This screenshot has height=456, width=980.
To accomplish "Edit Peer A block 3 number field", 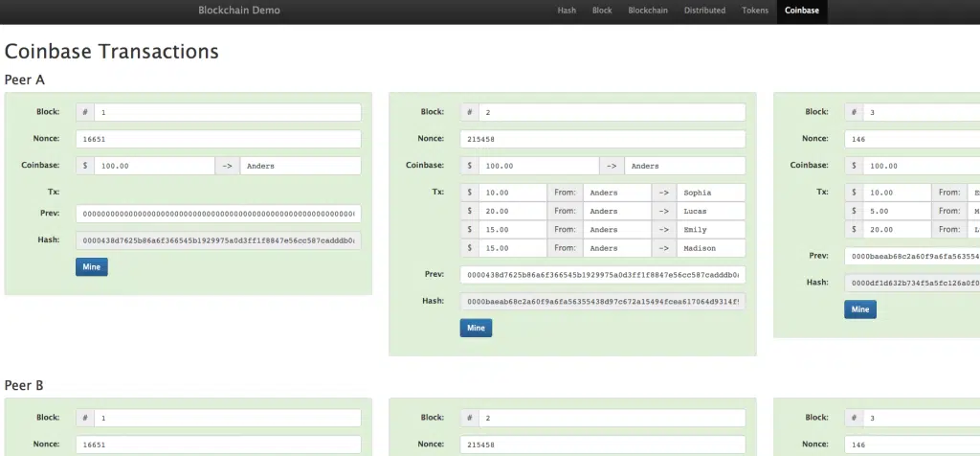I will pos(922,113).
